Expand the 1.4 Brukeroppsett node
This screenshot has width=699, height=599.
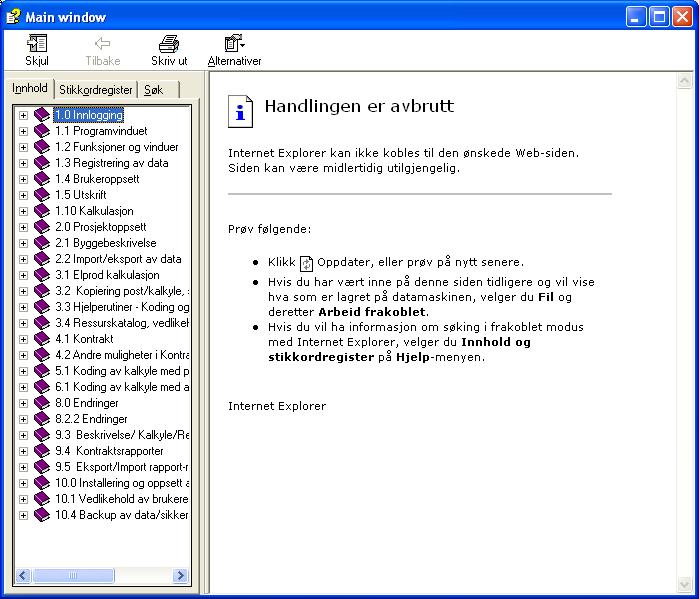[x=23, y=180]
